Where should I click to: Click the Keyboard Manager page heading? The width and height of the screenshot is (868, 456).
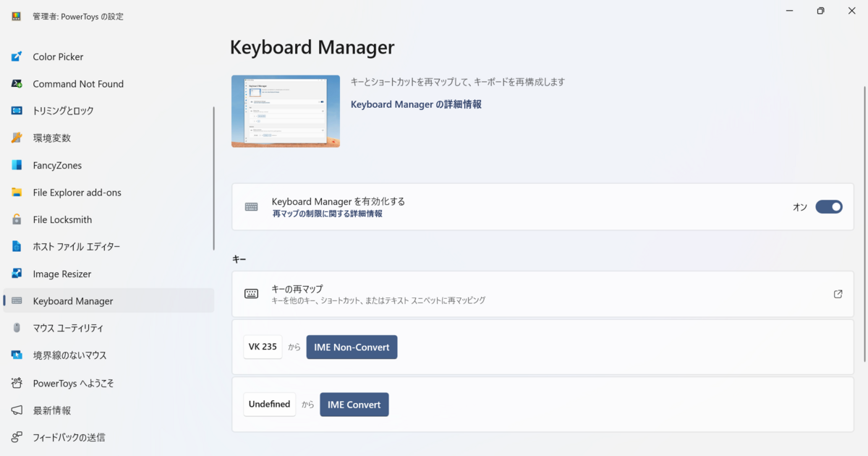coord(312,47)
